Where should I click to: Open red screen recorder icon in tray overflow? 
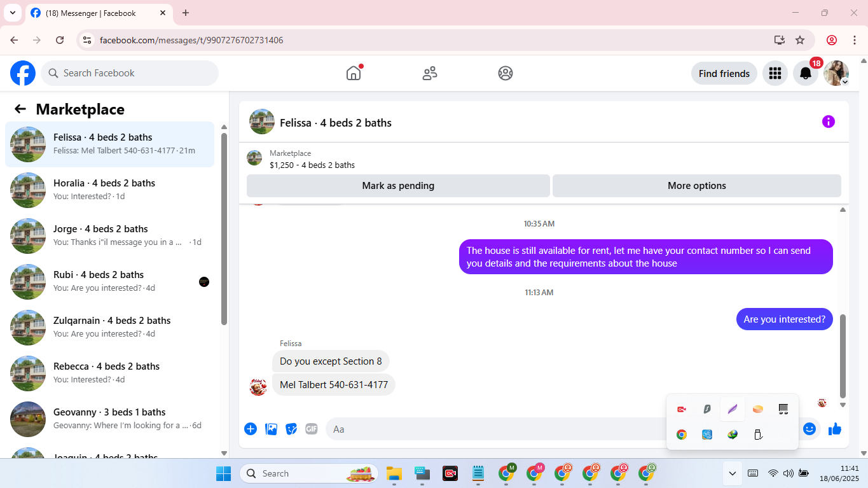pos(682,409)
